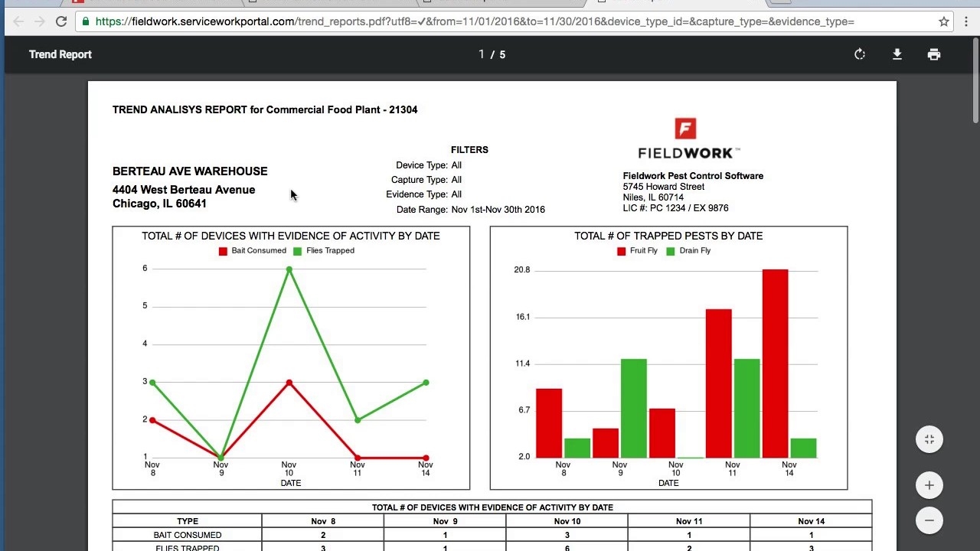Click the 'BAIT CONSUMED' table row label
Screen dimensions: 980x551
tap(188, 535)
